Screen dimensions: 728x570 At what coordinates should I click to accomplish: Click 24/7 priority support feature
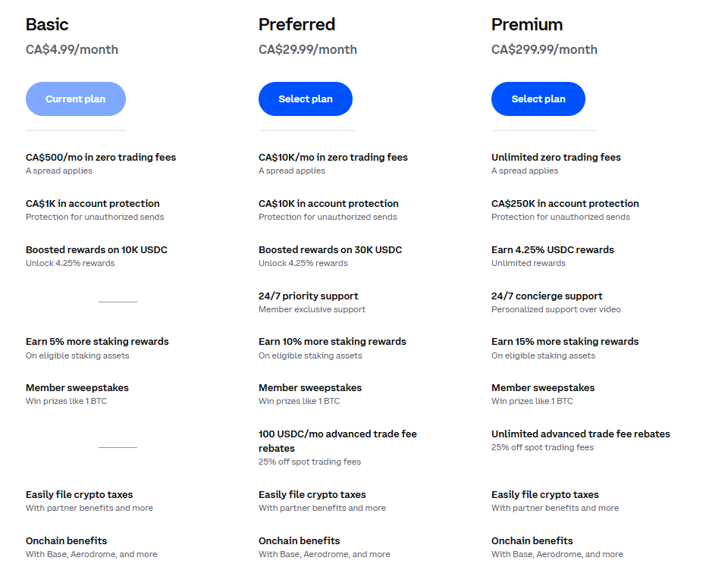[x=308, y=296]
